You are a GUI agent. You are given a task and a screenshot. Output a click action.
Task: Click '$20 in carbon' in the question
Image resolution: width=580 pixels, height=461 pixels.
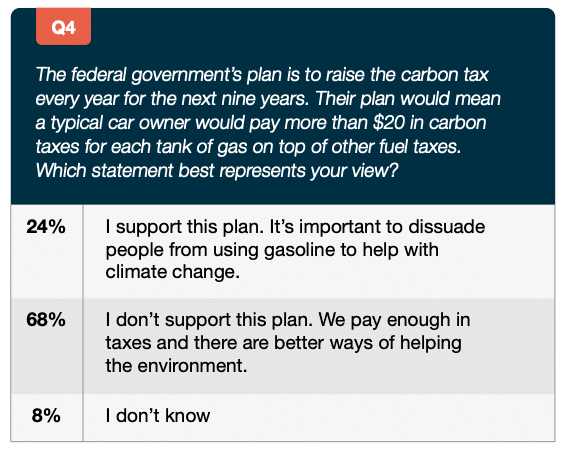(x=429, y=123)
